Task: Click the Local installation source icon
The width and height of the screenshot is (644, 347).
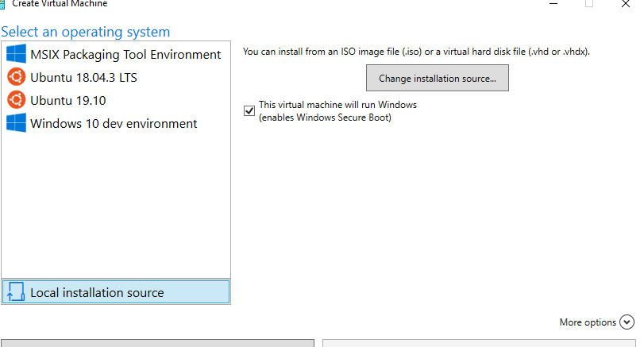Action: pos(16,292)
